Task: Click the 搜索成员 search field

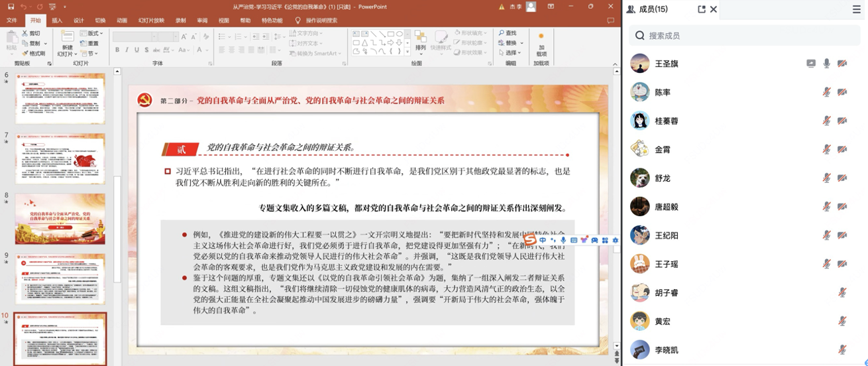Action: (x=742, y=36)
